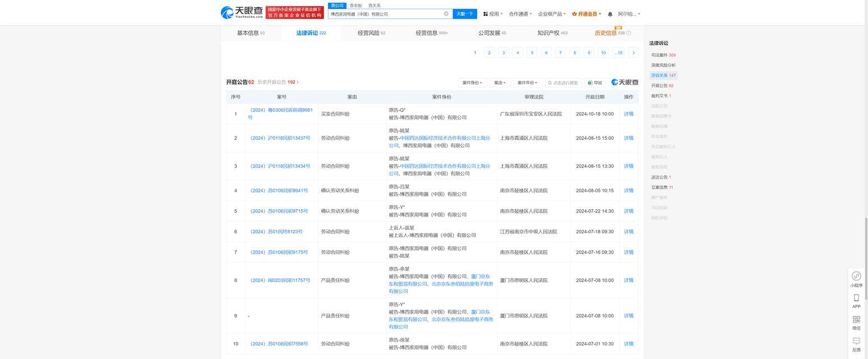Go to page 10 in pagination
868x359 pixels.
[x=603, y=53]
